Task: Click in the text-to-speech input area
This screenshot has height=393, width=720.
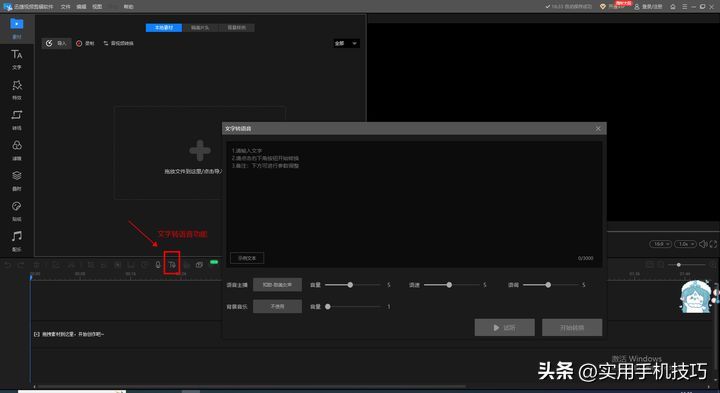Action: (x=414, y=204)
